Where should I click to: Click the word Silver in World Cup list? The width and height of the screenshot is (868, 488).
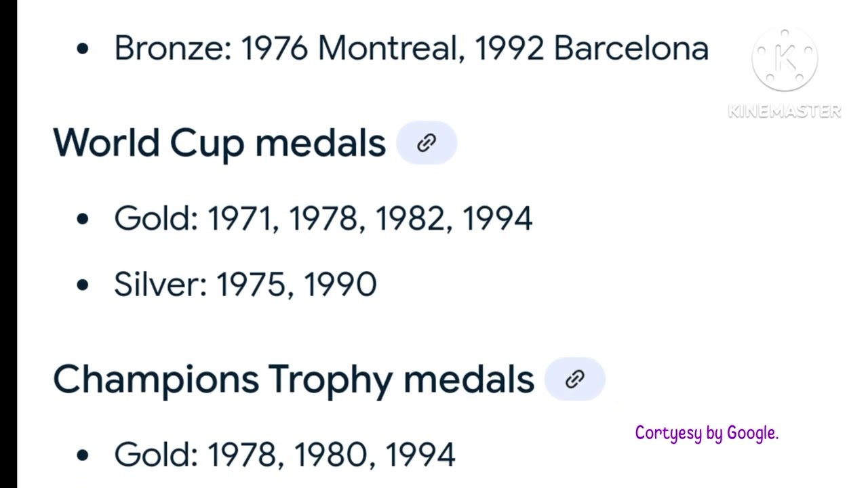[160, 284]
